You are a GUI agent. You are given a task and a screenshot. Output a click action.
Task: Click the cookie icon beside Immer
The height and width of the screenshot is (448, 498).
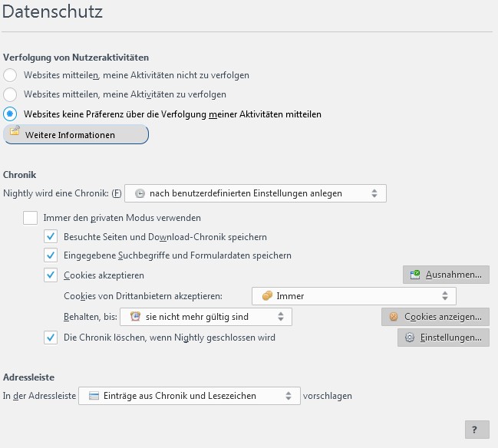tap(267, 295)
